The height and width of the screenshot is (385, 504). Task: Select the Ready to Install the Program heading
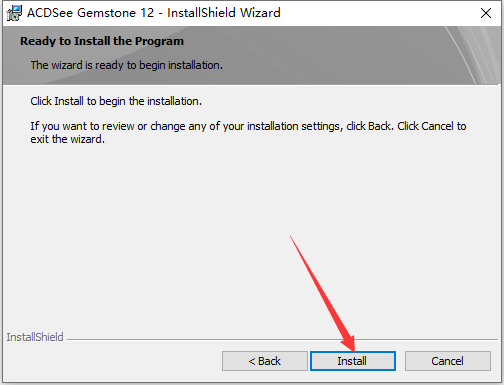coord(102,41)
